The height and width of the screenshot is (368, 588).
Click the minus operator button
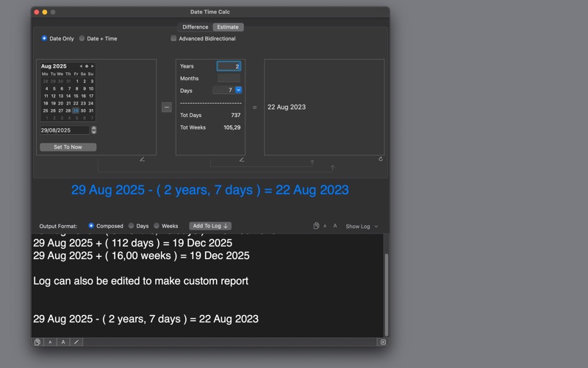[x=167, y=107]
